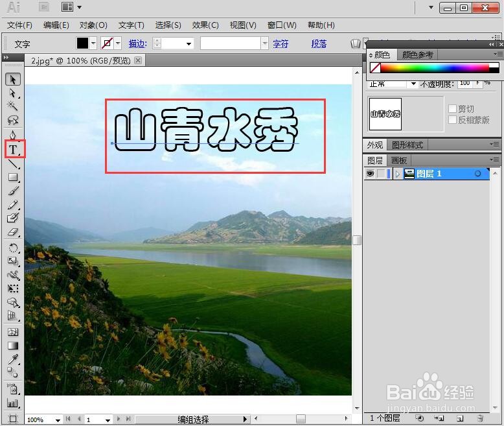Viewport: 504px width, 426px height.
Task: Select the Eyedropper tool
Action: [13, 359]
